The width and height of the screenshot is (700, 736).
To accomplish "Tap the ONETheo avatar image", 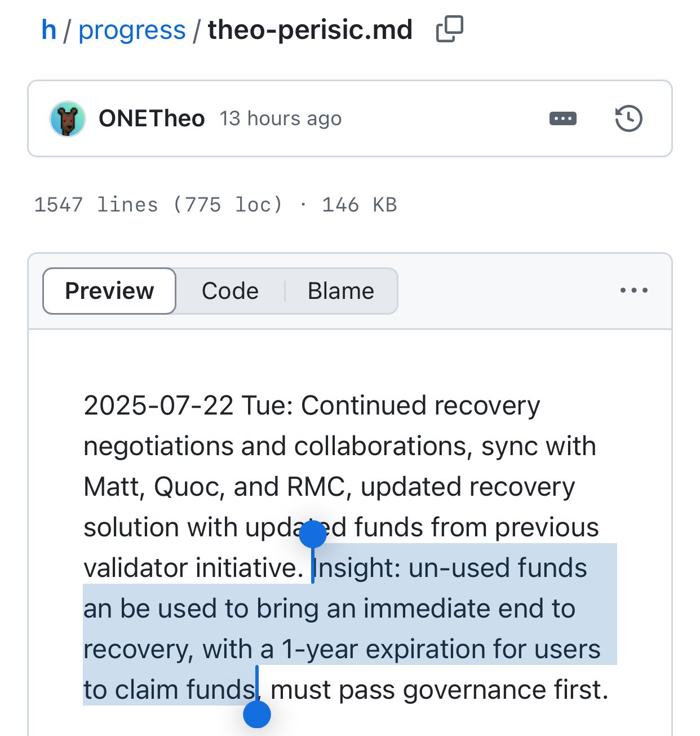I will [68, 119].
